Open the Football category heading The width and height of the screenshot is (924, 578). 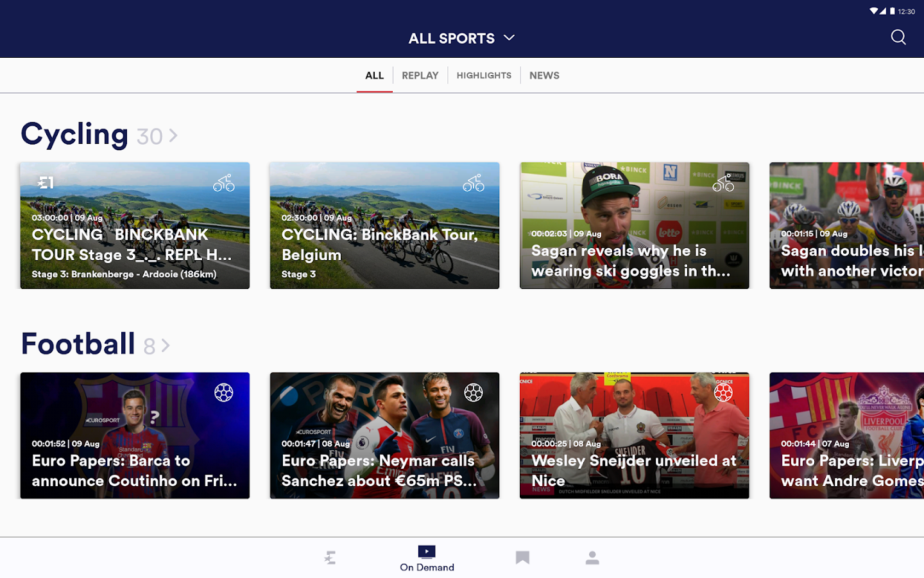(78, 344)
